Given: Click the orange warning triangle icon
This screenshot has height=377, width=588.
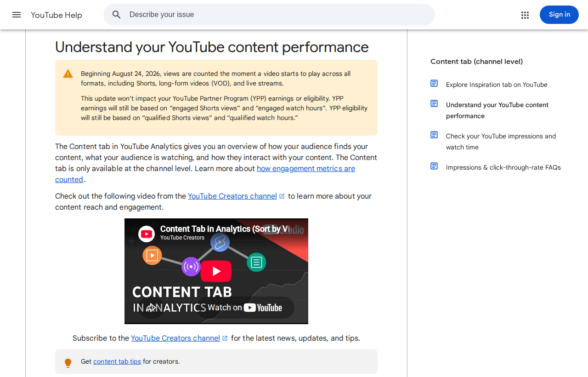Looking at the screenshot, I should [68, 74].
